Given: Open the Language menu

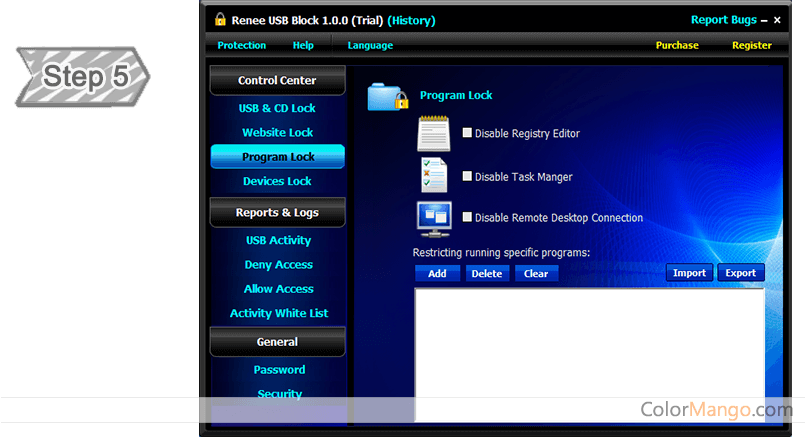Looking at the screenshot, I should click(370, 45).
